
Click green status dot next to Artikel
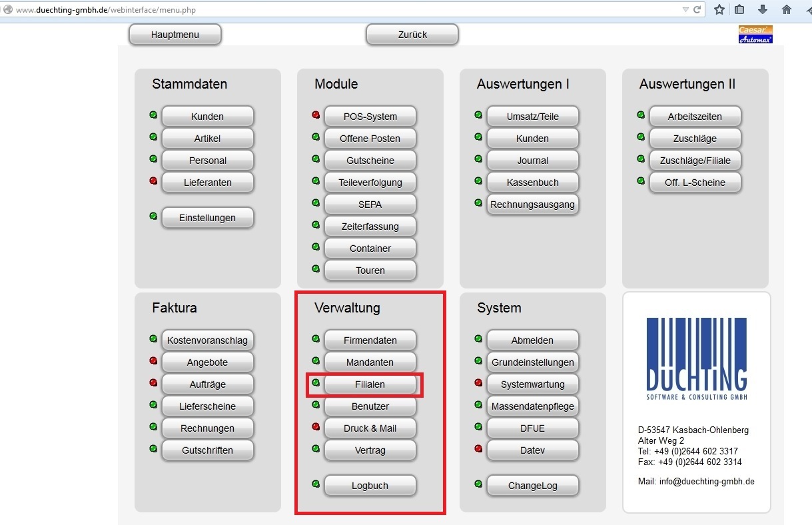[x=153, y=137]
